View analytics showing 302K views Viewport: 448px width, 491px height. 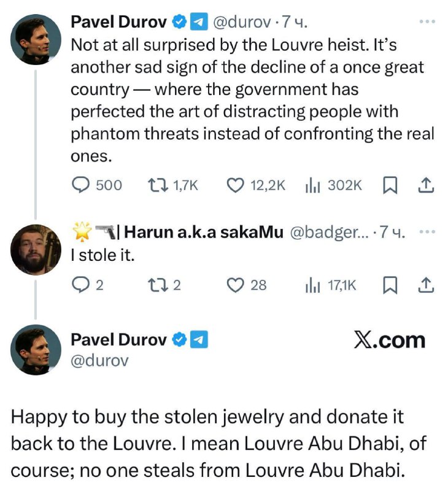click(x=313, y=185)
